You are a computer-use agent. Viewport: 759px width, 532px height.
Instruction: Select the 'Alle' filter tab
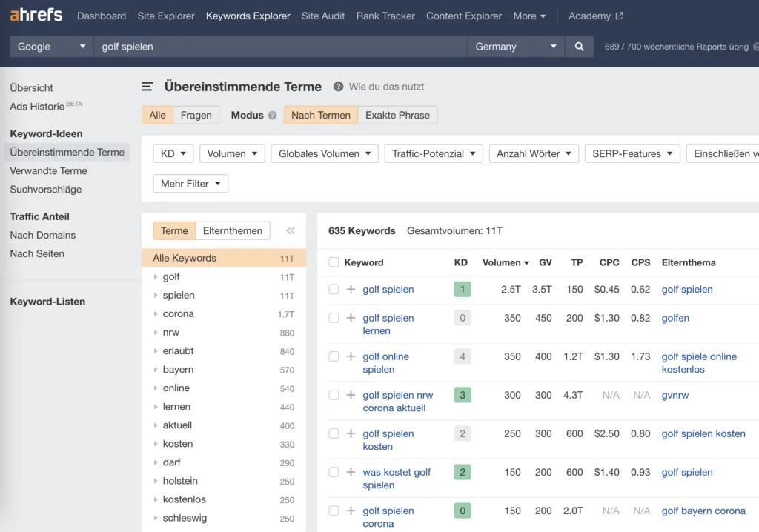(x=157, y=115)
